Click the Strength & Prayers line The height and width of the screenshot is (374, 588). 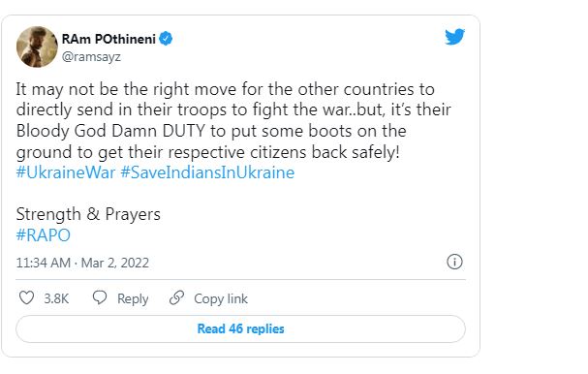[x=88, y=214]
